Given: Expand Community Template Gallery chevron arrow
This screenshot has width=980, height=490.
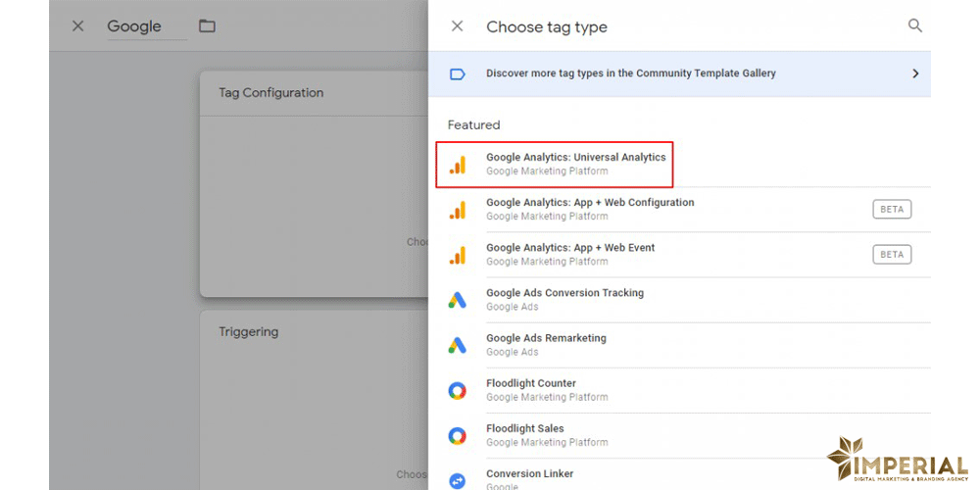Looking at the screenshot, I should coord(915,73).
